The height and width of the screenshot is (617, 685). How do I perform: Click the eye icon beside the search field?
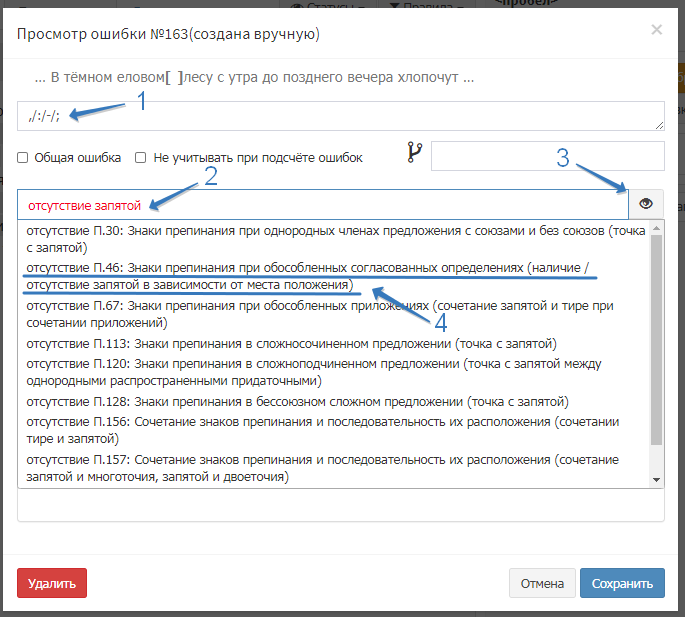coord(646,204)
